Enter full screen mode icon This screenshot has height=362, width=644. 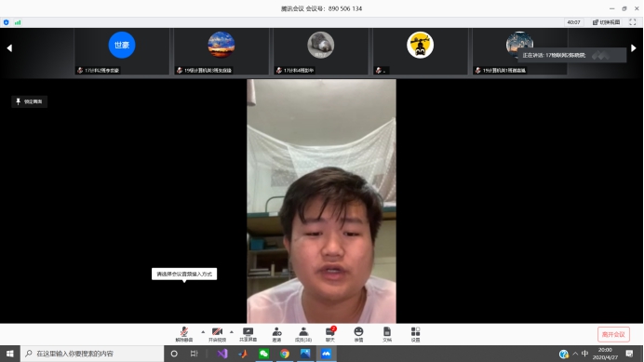point(633,22)
